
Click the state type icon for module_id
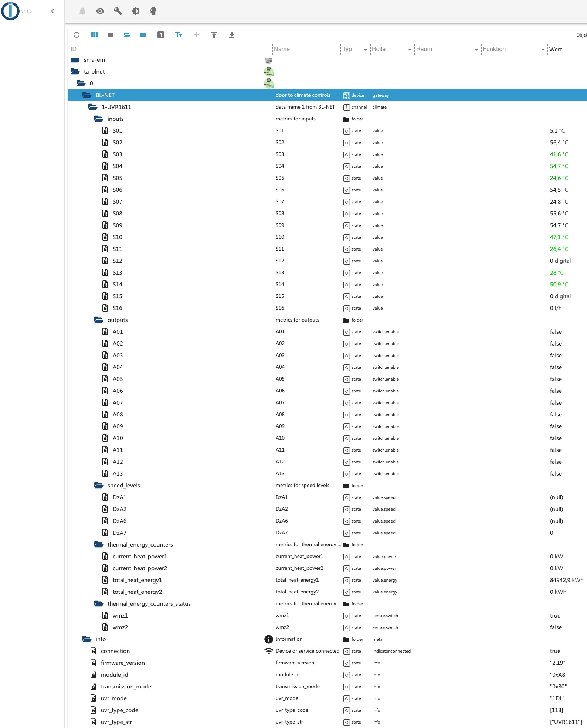346,675
